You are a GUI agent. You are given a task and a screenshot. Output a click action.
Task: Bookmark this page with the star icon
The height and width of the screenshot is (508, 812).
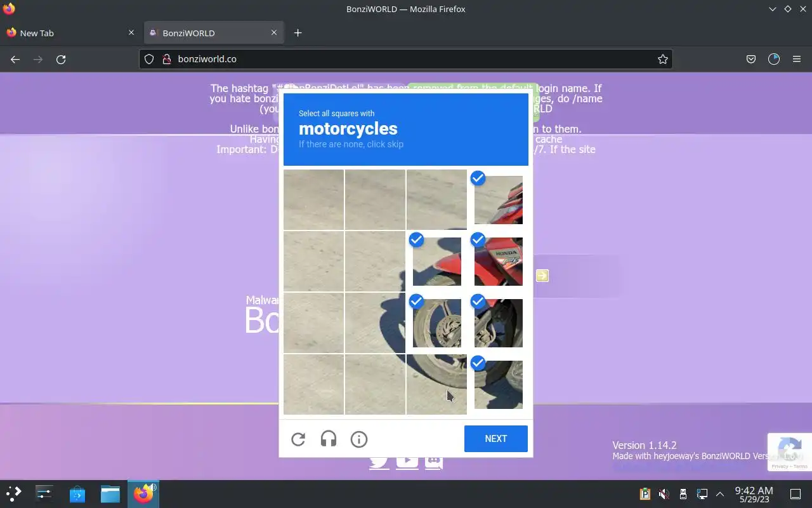(663, 59)
